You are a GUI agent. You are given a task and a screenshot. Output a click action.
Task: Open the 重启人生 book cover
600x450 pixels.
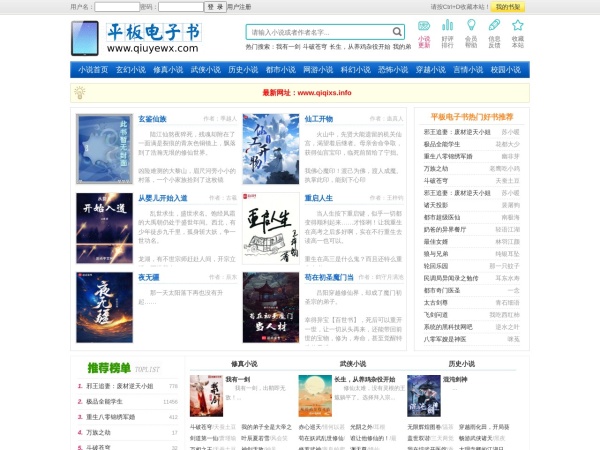coord(271,228)
